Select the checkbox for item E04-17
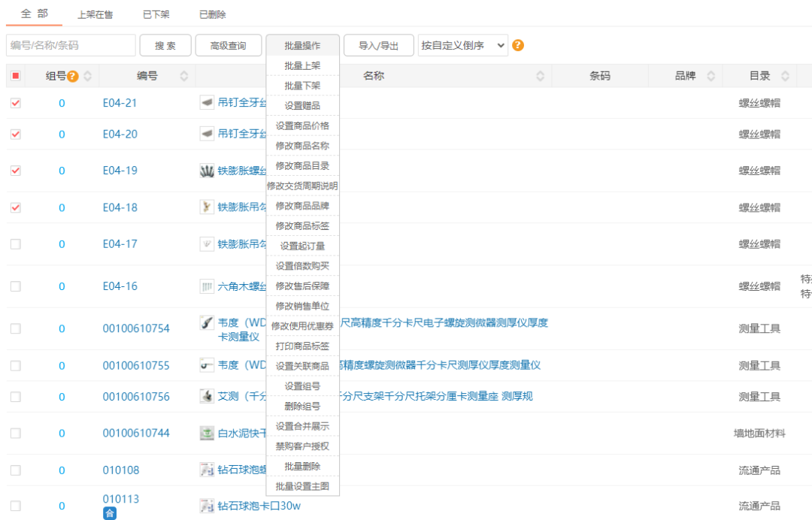Viewport: 812px width, 520px height. point(16,244)
